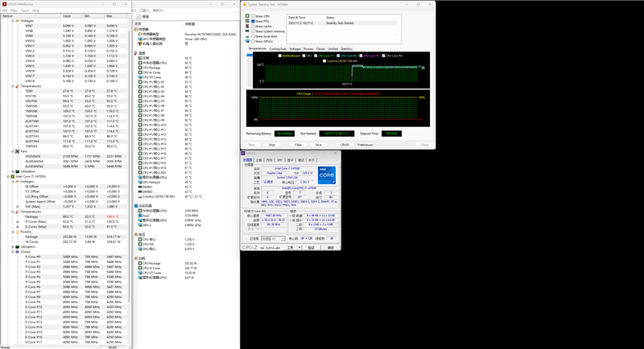
Task: Click the 传感器 sensor category icon in AIDA64
Action: (x=136, y=30)
